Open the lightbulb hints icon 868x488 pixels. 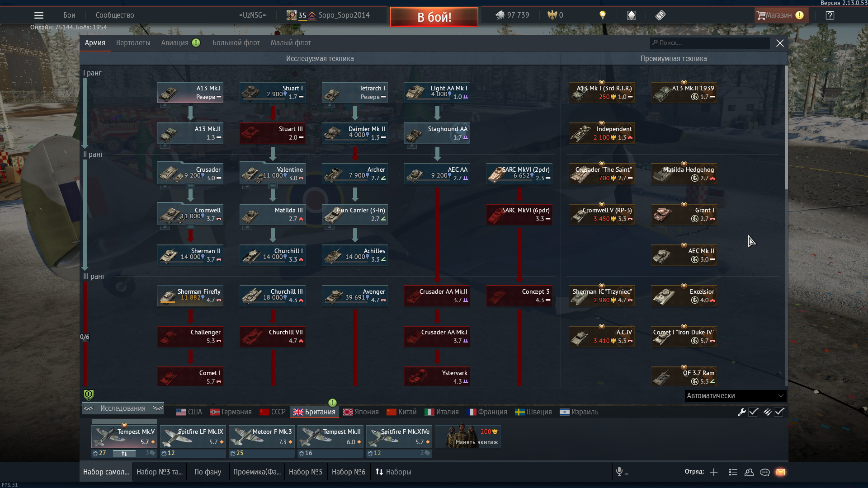pos(602,15)
